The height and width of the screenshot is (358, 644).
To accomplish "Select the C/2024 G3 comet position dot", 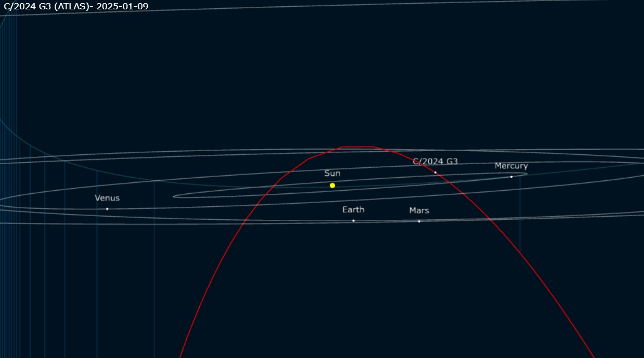I will point(435,173).
